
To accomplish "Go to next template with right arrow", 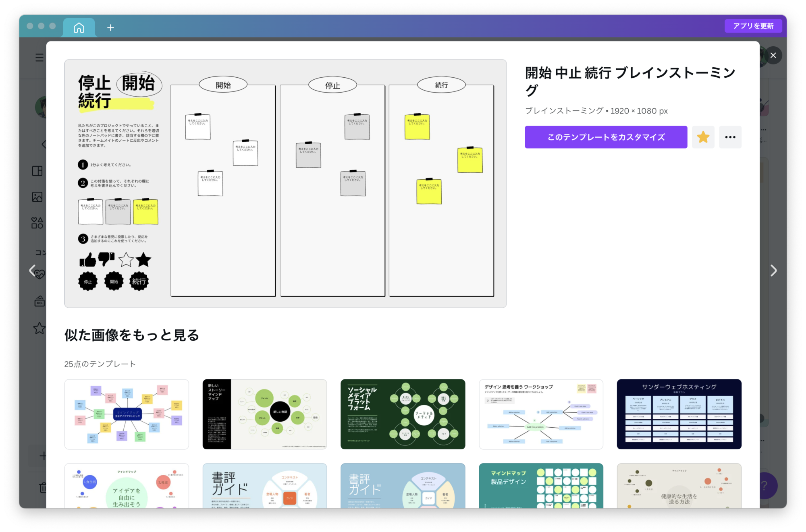I will 773,270.
